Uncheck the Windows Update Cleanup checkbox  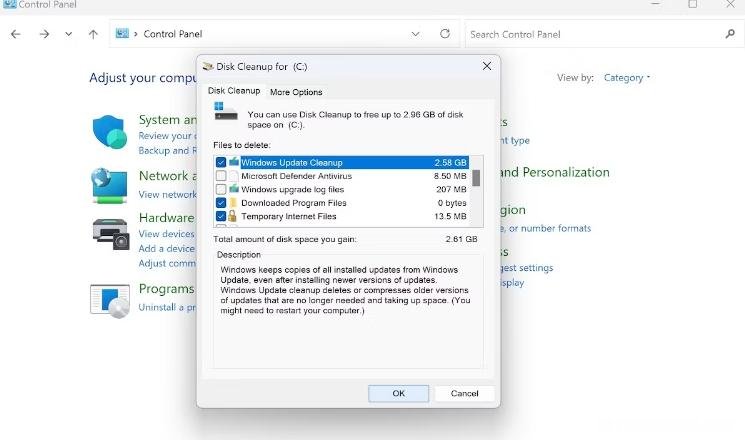(x=221, y=162)
